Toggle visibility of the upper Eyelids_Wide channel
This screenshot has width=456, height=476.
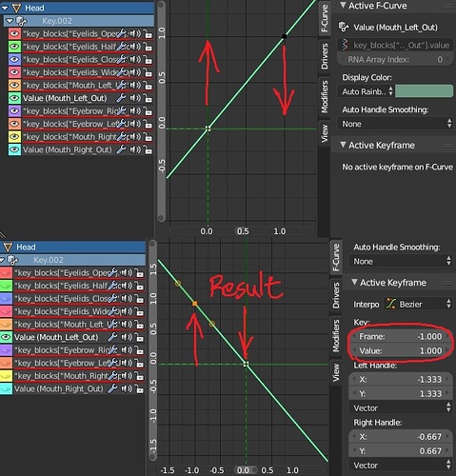14,72
